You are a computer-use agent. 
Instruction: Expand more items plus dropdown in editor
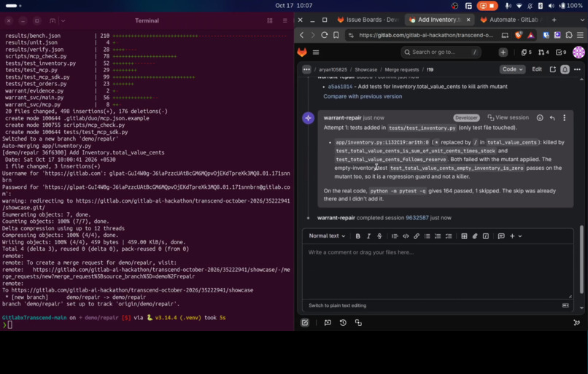(516, 236)
